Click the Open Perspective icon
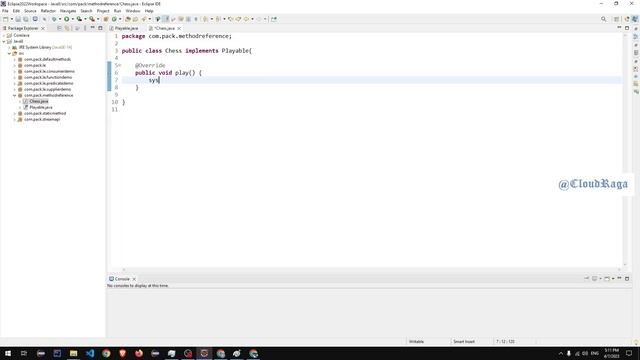The width and height of the screenshot is (640, 360). pyautogui.click(x=617, y=19)
